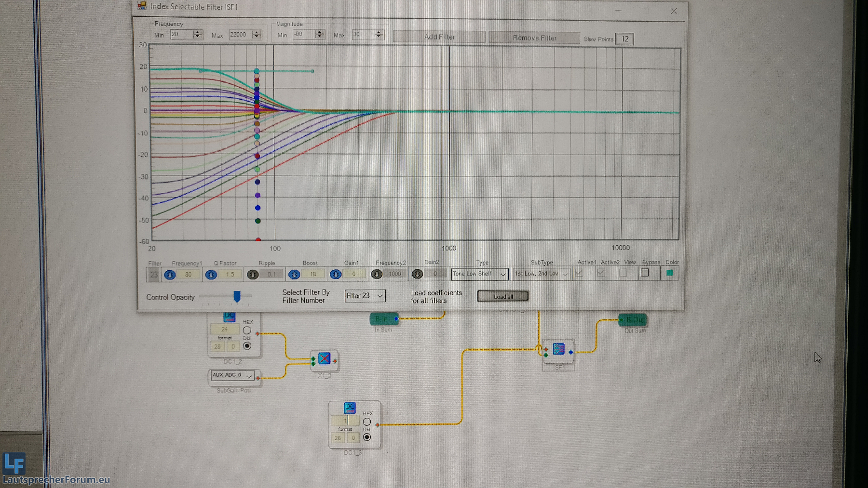Click the teal filter Color swatch

click(669, 273)
